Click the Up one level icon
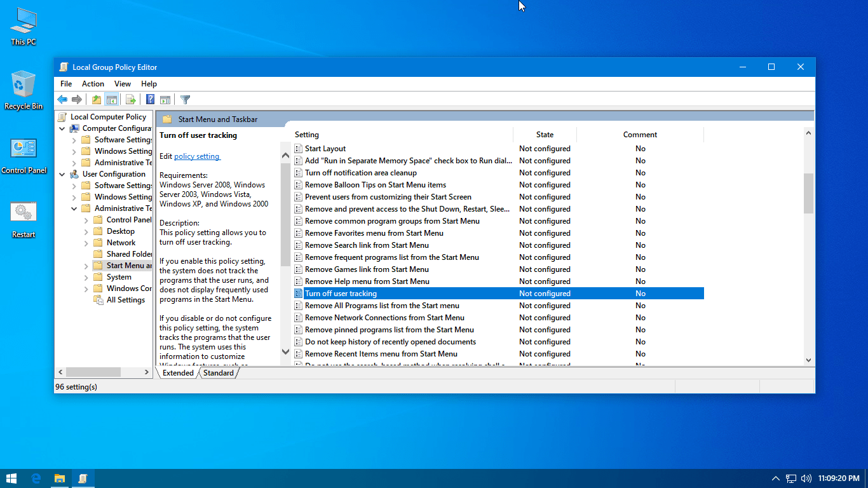The width and height of the screenshot is (868, 488). coord(96,99)
